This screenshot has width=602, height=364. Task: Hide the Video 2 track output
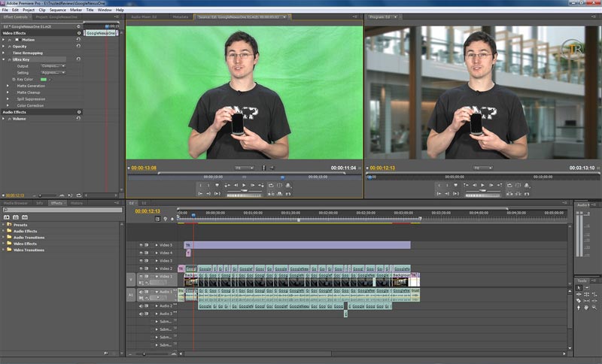pyautogui.click(x=141, y=268)
